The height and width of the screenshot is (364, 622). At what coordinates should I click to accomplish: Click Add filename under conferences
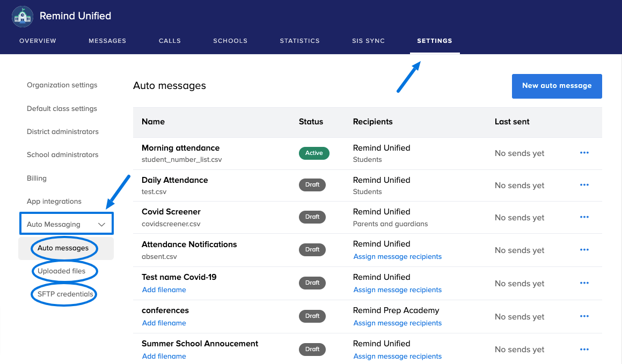tap(164, 323)
